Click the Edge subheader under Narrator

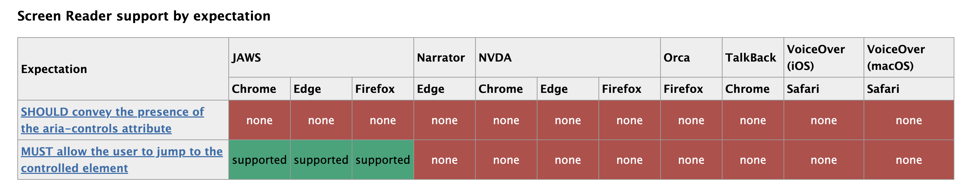point(430,89)
